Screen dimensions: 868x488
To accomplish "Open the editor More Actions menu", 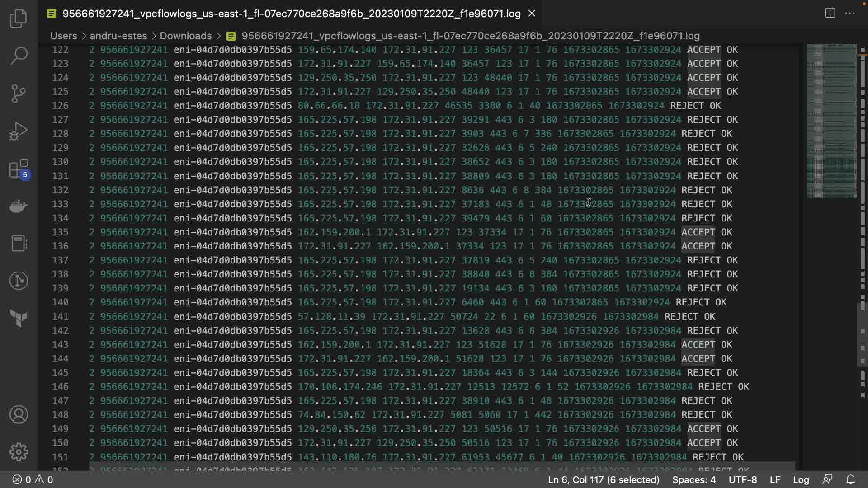I will pyautogui.click(x=850, y=13).
